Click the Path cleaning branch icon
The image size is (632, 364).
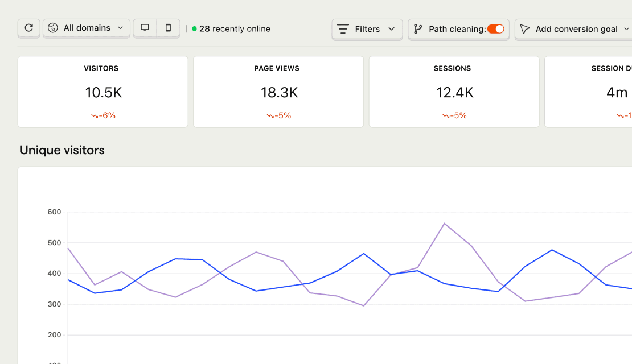pos(418,29)
